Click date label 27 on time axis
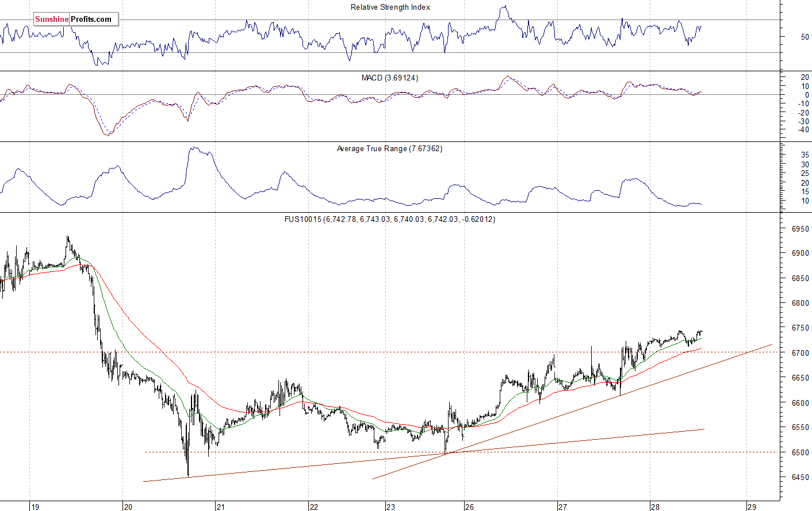Image resolution: width=812 pixels, height=511 pixels. coord(562,507)
